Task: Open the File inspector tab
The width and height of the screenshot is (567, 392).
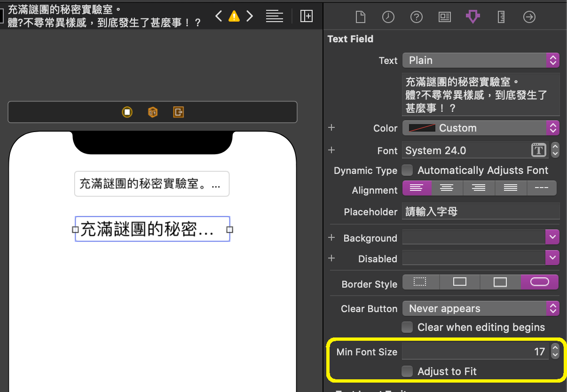Action: tap(361, 17)
